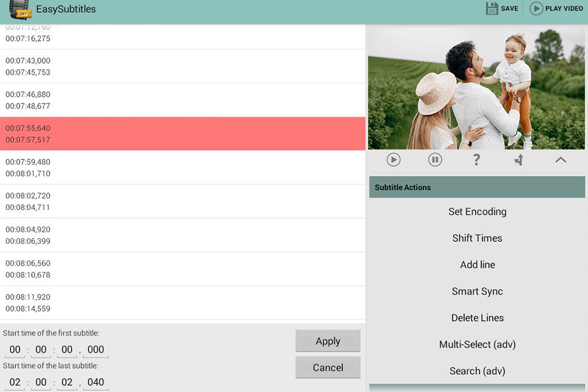Select the highlighted subtitle at 00:07:55,640
This screenshot has width=588, height=392.
click(183, 134)
